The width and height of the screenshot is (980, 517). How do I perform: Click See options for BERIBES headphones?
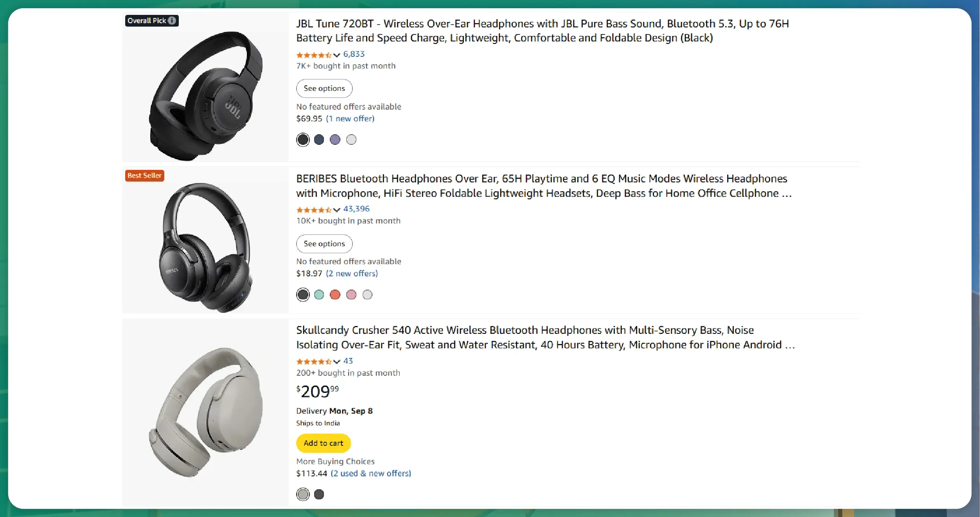[324, 244]
